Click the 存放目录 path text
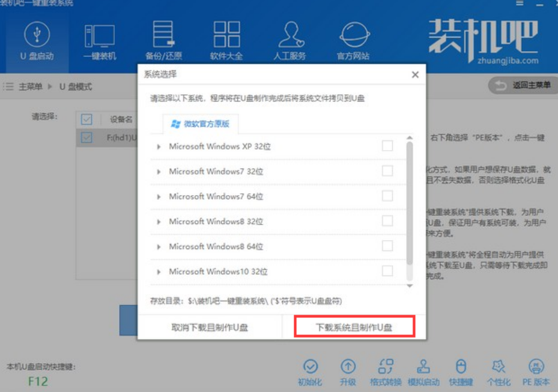Screen dimensions: 558x392 (x=246, y=301)
